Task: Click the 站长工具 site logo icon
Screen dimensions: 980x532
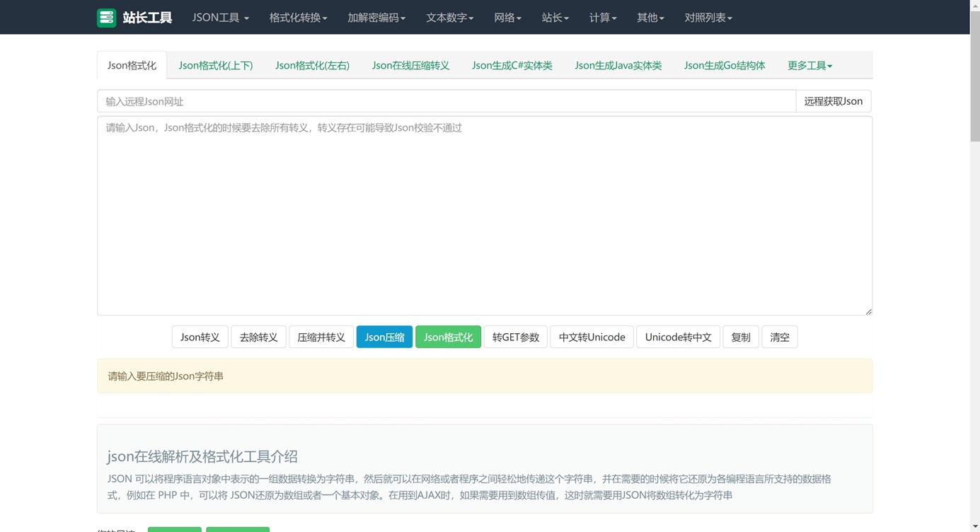Action: [106, 17]
